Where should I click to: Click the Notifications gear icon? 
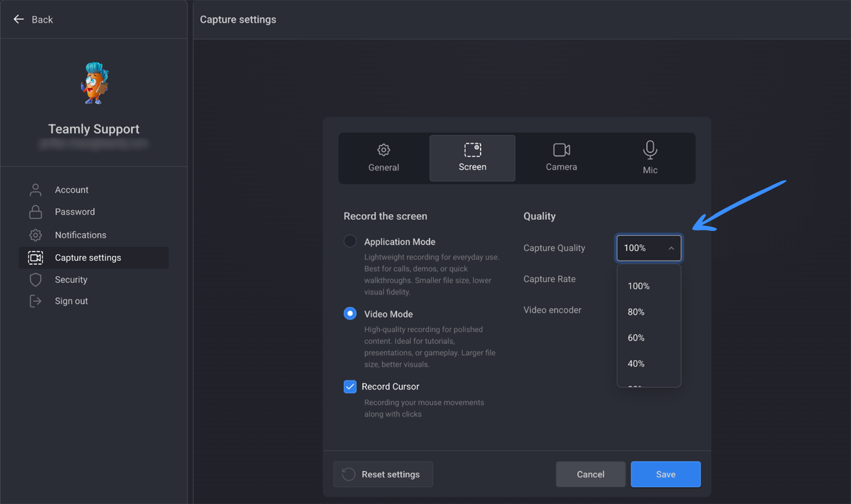pyautogui.click(x=36, y=235)
